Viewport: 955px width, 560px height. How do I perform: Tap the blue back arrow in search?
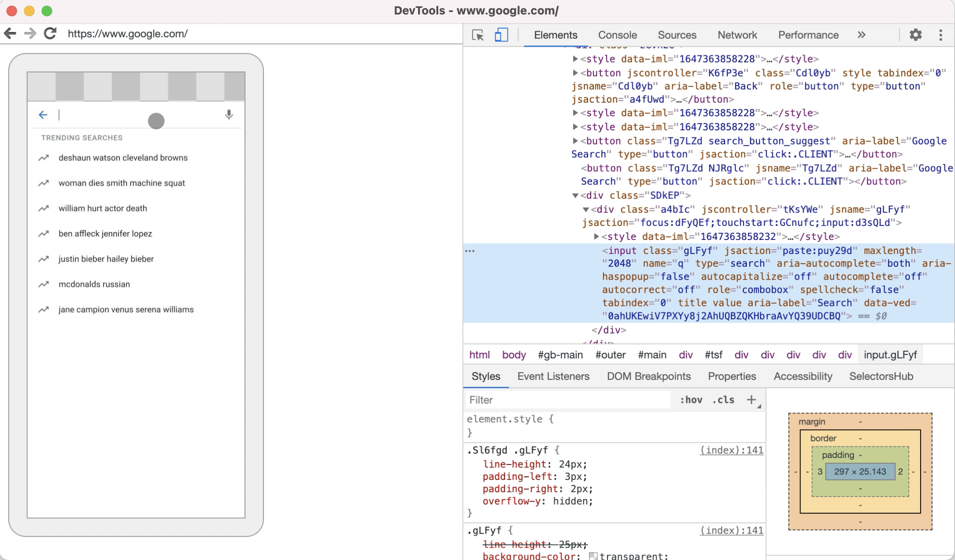43,115
